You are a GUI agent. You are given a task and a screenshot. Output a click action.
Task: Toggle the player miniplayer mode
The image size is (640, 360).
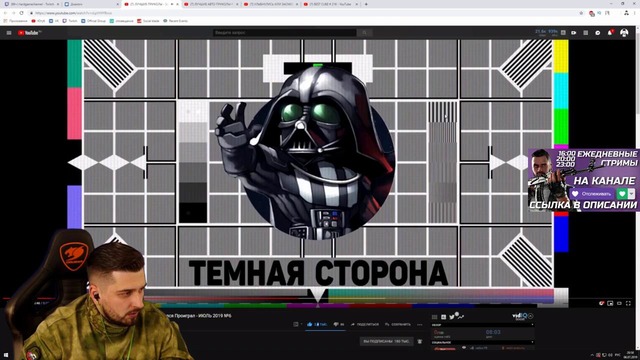pyautogui.click(x=610, y=303)
